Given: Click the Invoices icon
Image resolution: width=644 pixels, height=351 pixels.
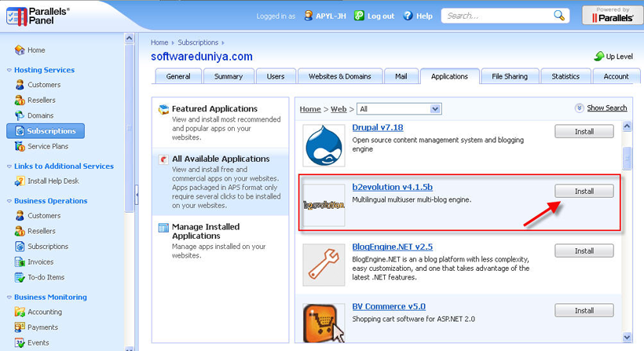Looking at the screenshot, I should 20,262.
